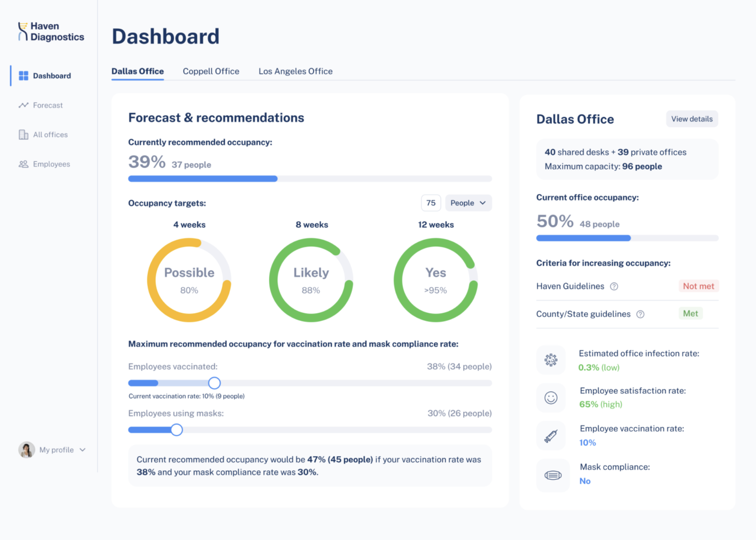Click the Dashboard grid icon in sidebar

click(x=23, y=76)
